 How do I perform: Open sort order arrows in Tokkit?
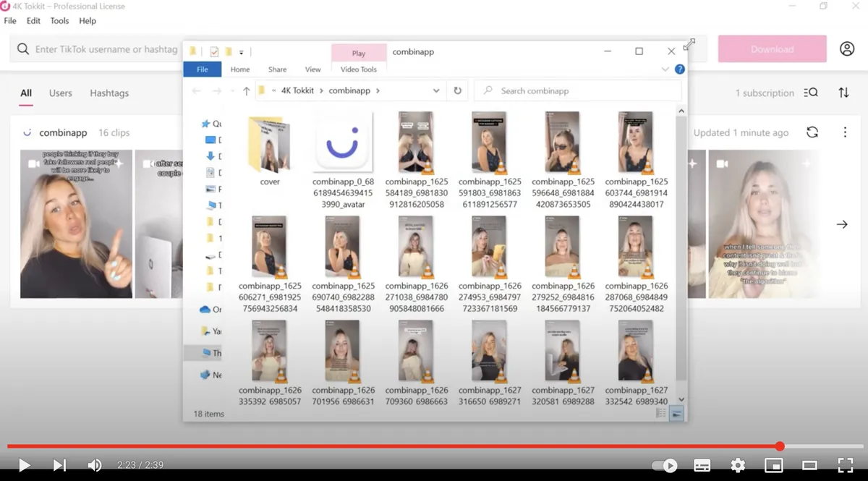[x=843, y=93]
